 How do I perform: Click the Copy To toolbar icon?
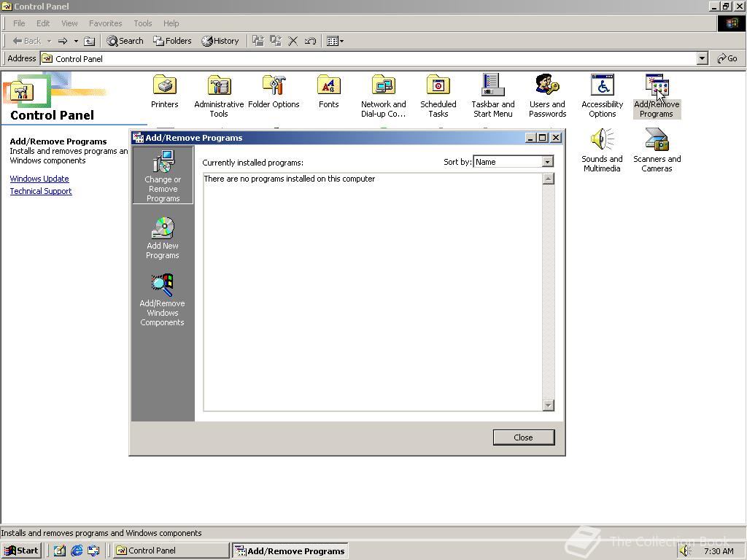pos(276,41)
